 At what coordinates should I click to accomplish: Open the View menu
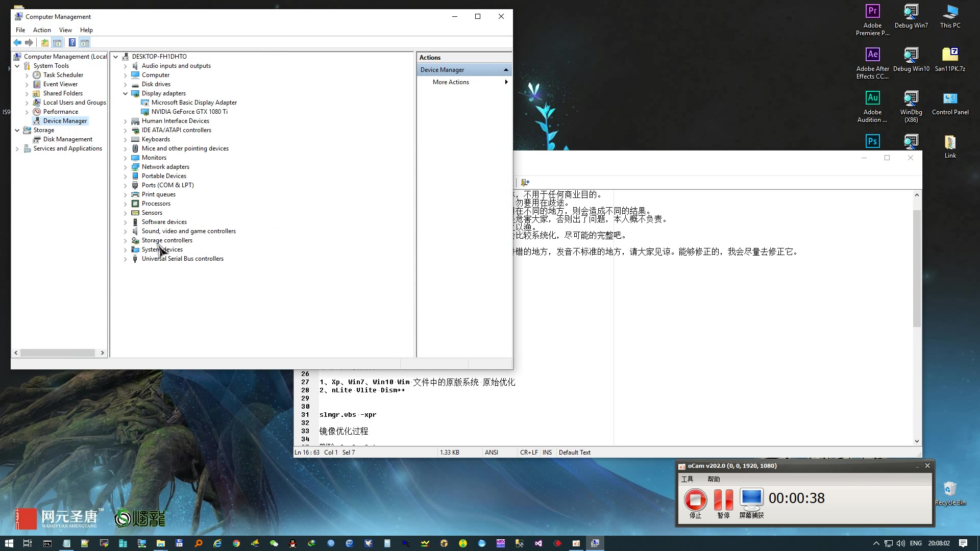point(65,30)
